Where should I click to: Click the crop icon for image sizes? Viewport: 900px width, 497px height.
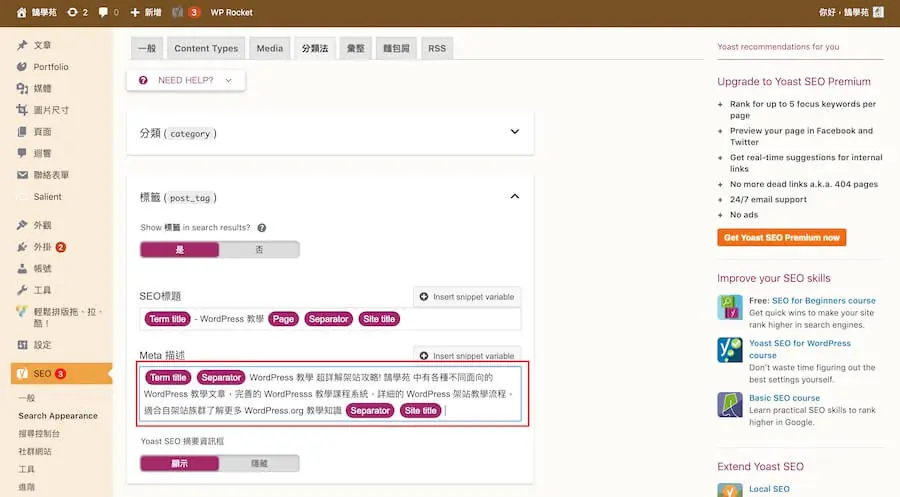tap(22, 110)
